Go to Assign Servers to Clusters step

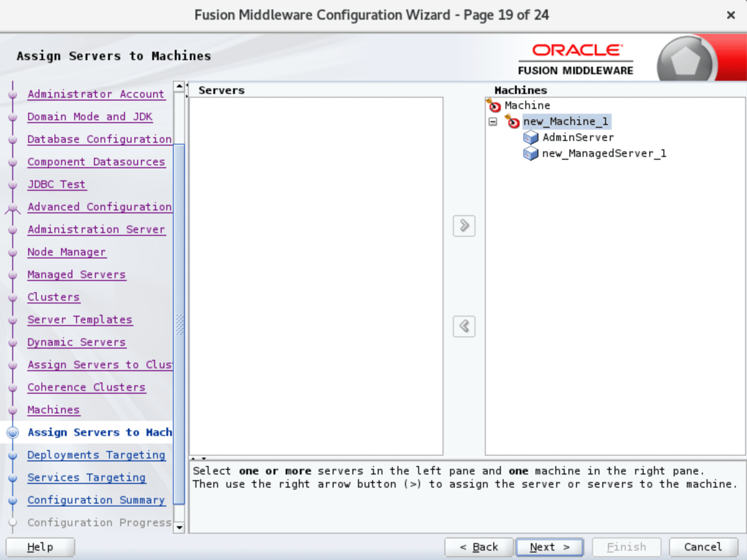pyautogui.click(x=100, y=365)
